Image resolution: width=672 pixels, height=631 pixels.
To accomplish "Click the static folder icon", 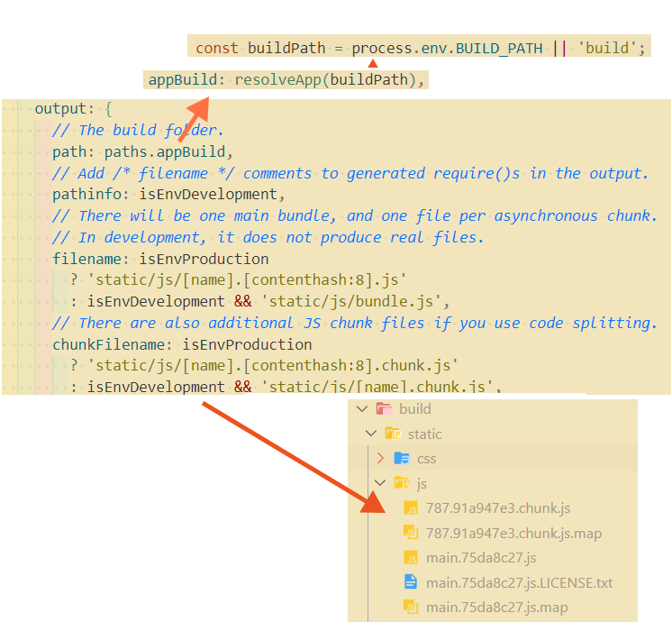I will pyautogui.click(x=393, y=434).
